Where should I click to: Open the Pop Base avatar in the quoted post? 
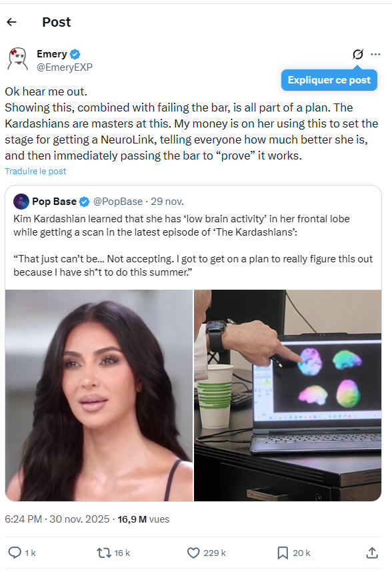pos(21,202)
